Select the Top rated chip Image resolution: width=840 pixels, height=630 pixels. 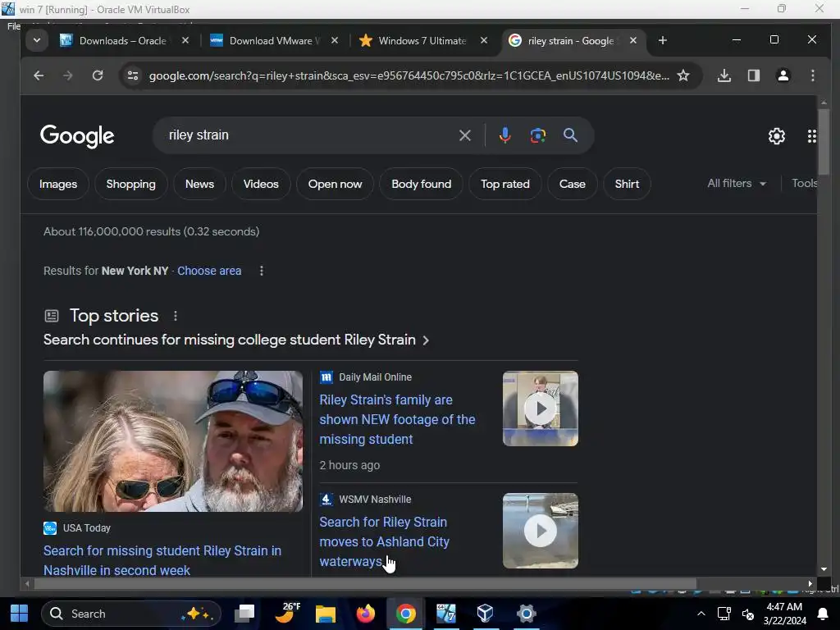click(x=504, y=184)
